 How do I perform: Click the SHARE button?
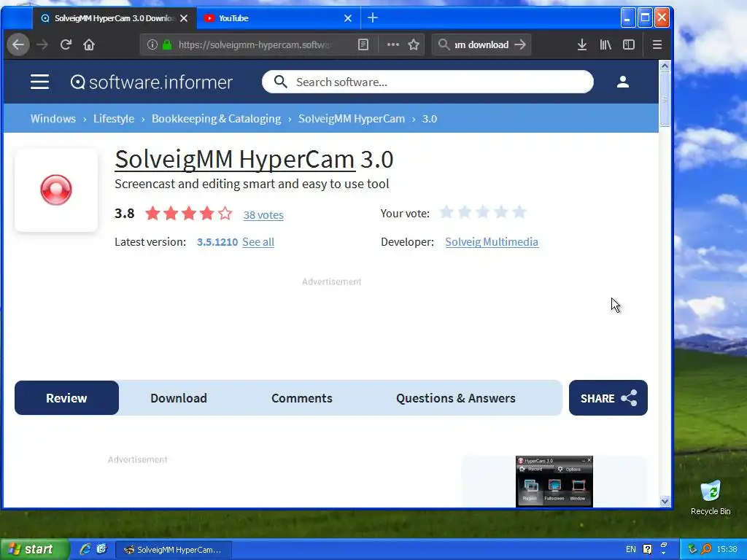coord(608,398)
